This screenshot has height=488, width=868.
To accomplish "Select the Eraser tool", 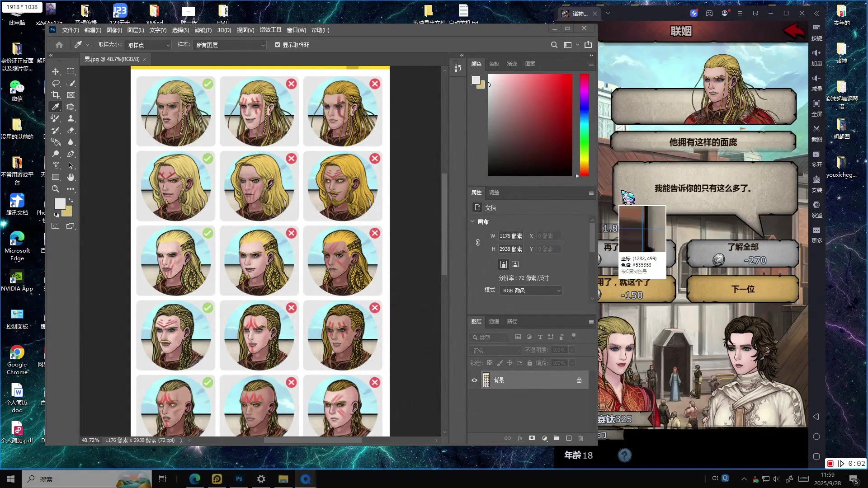I will pyautogui.click(x=71, y=131).
